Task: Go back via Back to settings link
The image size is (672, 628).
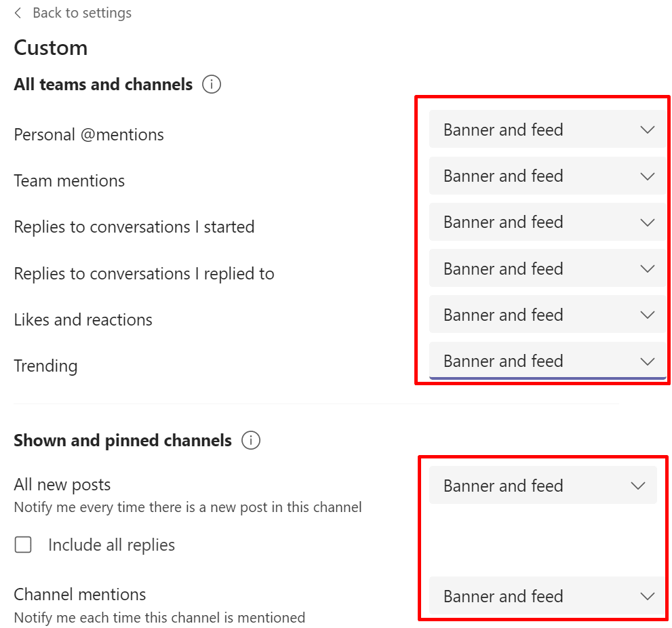Action: (x=82, y=13)
